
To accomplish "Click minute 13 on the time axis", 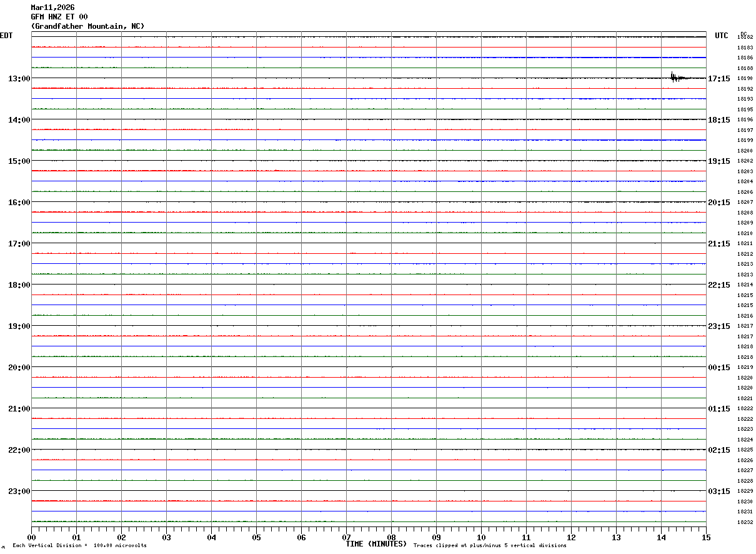I will pyautogui.click(x=616, y=537).
